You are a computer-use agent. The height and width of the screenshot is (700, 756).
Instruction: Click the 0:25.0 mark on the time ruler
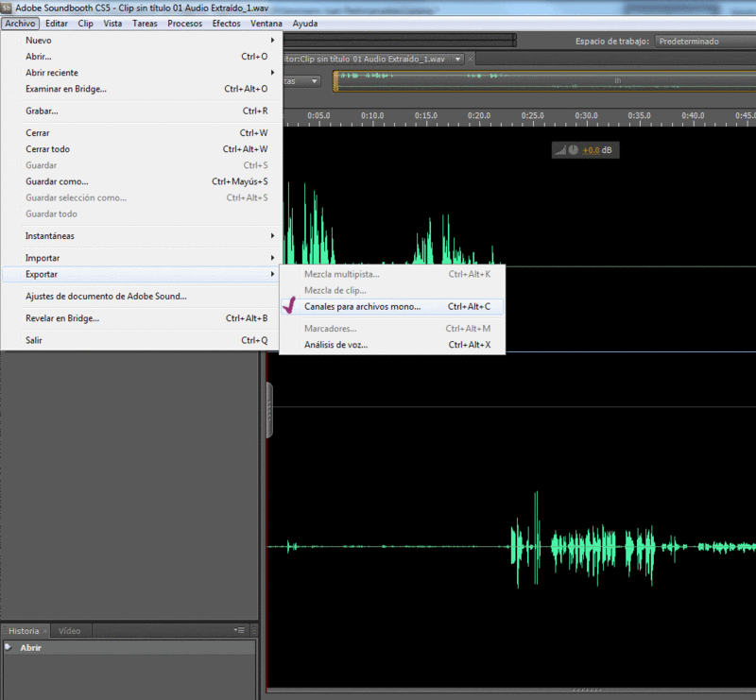click(532, 115)
